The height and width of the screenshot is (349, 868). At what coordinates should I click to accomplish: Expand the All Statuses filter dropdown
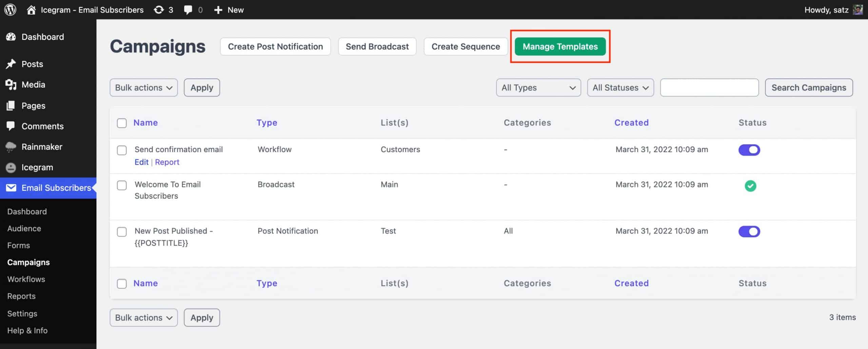pyautogui.click(x=620, y=88)
